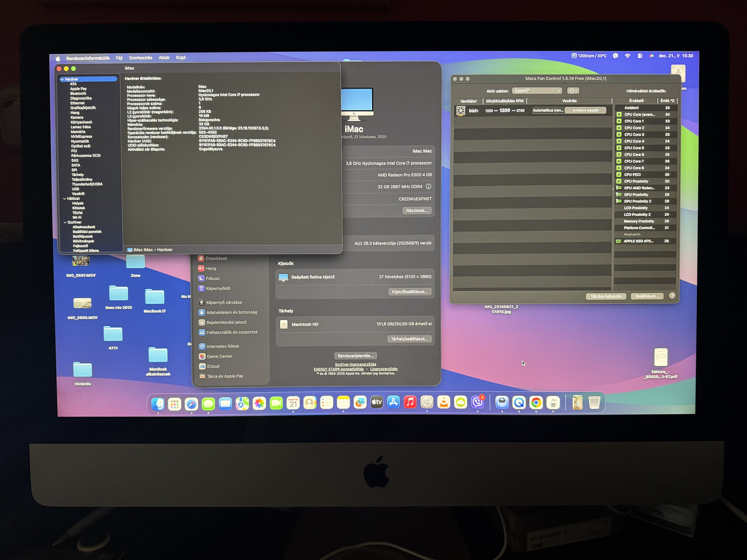Viewport: 747px width, 560px height.
Task: Click the memory info icon beside 32 GB DDR4
Action: point(428,187)
